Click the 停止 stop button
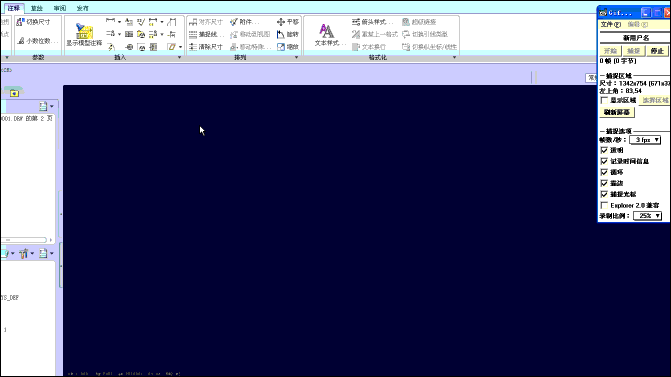The width and height of the screenshot is (671, 377). click(x=657, y=51)
